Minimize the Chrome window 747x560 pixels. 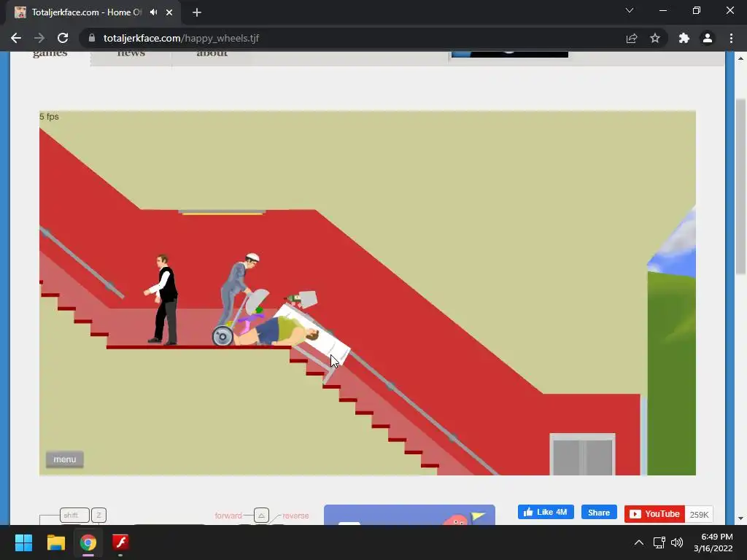point(662,10)
